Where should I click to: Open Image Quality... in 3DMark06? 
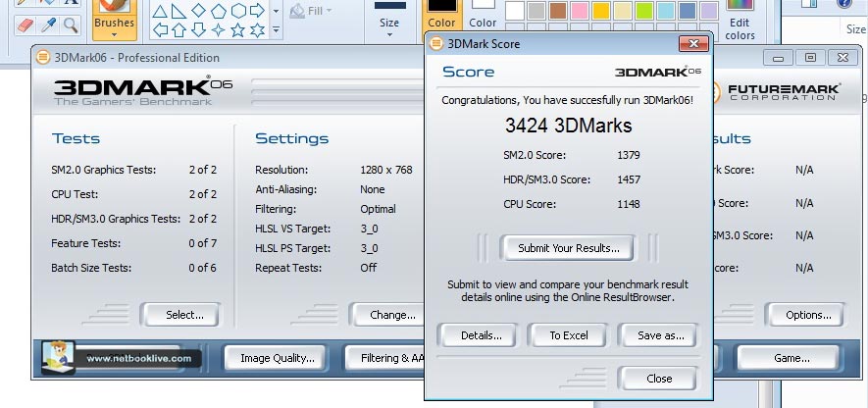click(x=275, y=358)
